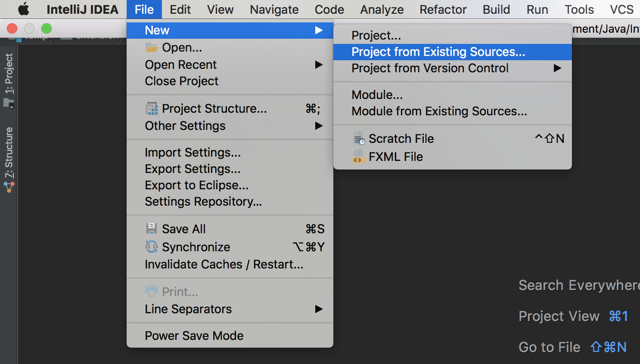The width and height of the screenshot is (640, 364).
Task: Select Project from Existing Sources...
Action: [x=453, y=52]
